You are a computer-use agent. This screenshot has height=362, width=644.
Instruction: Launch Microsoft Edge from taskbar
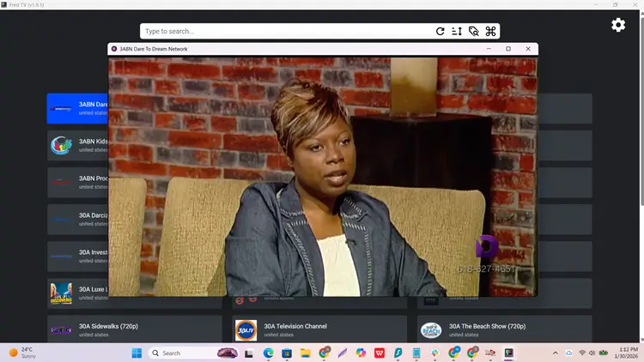coord(268,353)
